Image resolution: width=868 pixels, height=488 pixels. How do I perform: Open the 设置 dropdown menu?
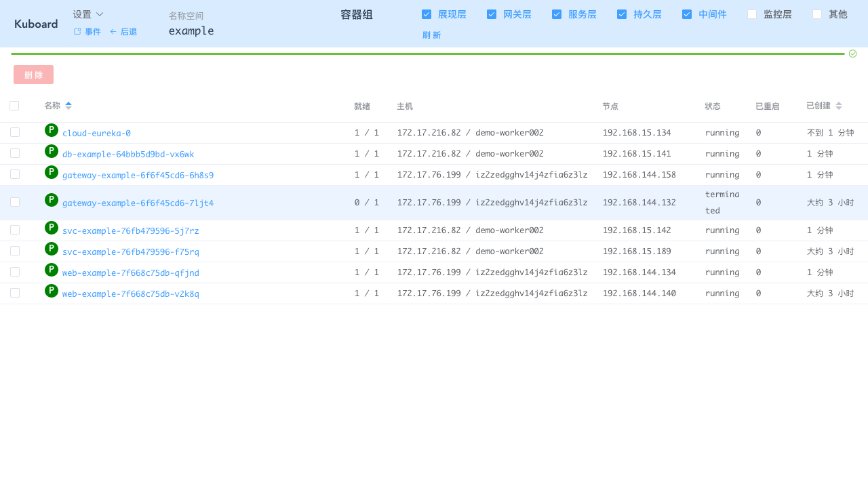[88, 14]
